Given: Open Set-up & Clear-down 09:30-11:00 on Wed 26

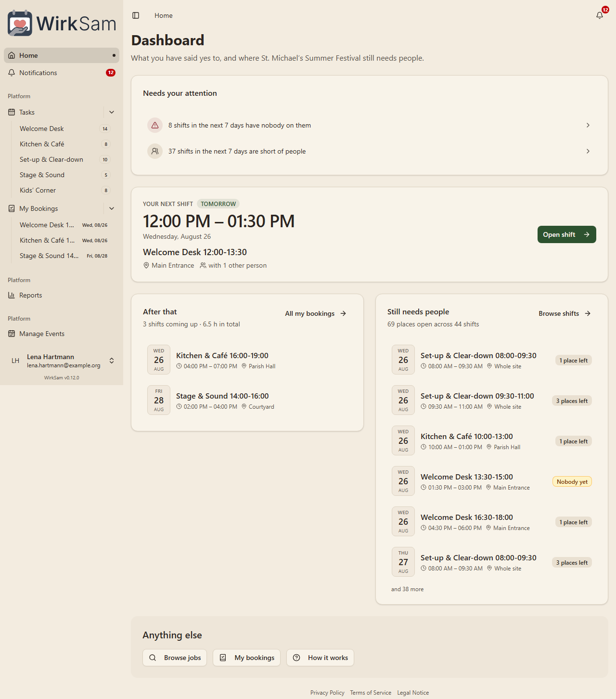Looking at the screenshot, I should coord(492,401).
